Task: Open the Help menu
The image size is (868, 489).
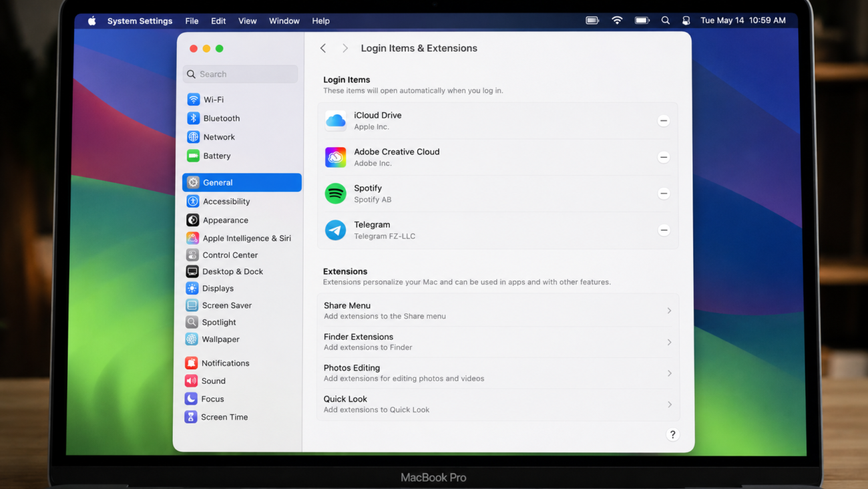Action: (x=320, y=21)
